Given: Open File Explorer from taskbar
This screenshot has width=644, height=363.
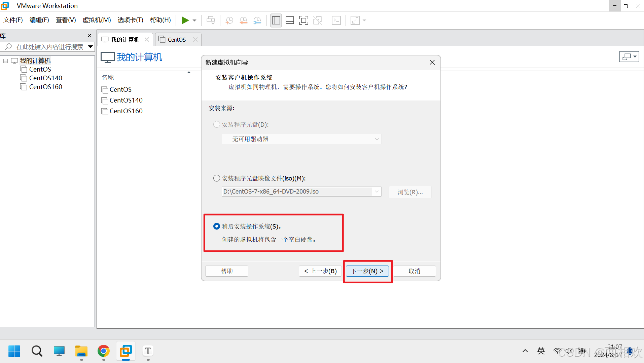Looking at the screenshot, I should pyautogui.click(x=81, y=351).
